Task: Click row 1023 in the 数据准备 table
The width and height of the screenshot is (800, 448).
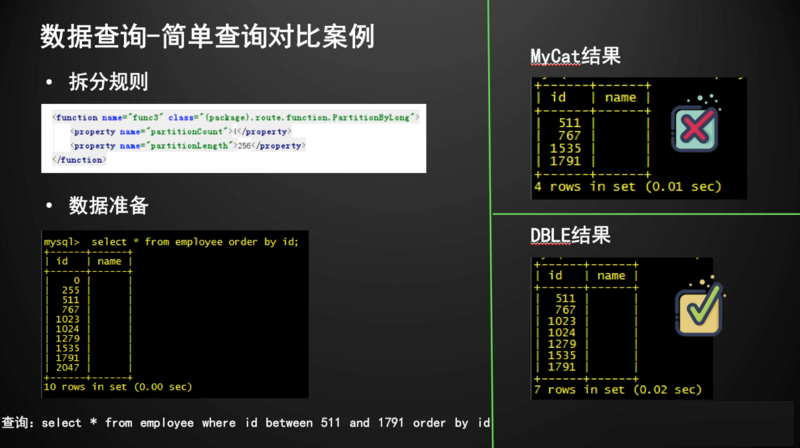Action: click(x=88, y=319)
